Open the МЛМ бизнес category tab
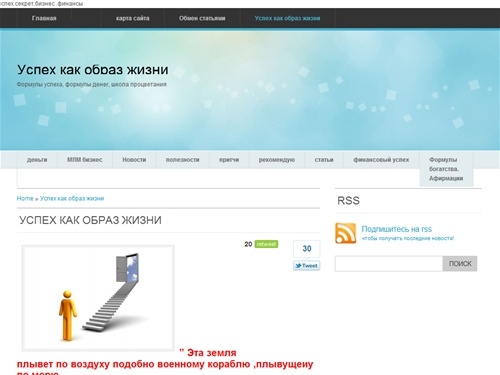500x375 pixels. 85,160
